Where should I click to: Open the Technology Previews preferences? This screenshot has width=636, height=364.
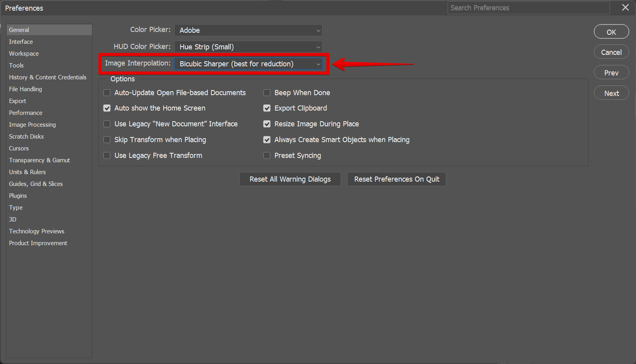pyautogui.click(x=36, y=231)
